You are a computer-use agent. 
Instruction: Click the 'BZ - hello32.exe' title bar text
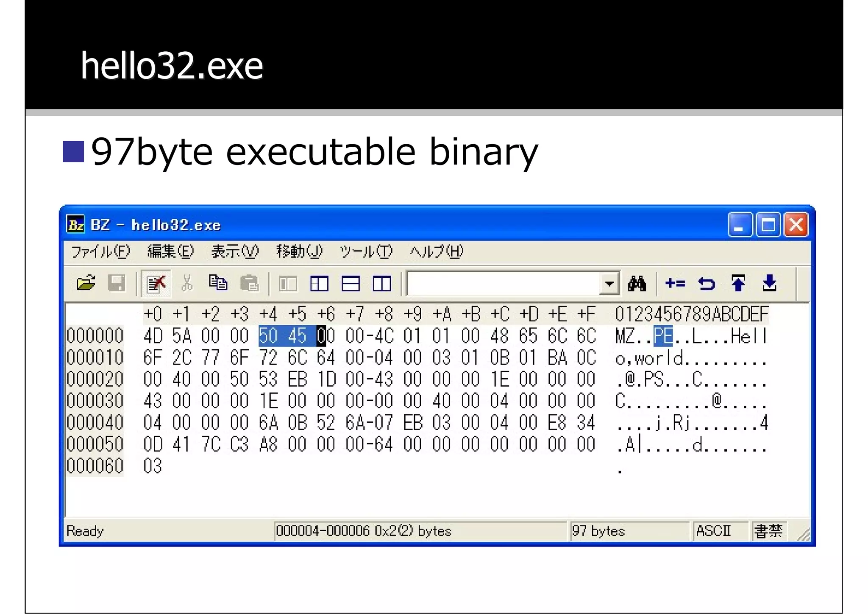click(x=156, y=224)
